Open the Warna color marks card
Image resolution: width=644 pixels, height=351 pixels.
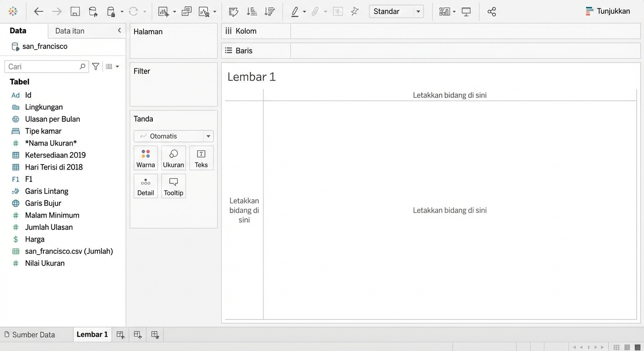point(145,158)
